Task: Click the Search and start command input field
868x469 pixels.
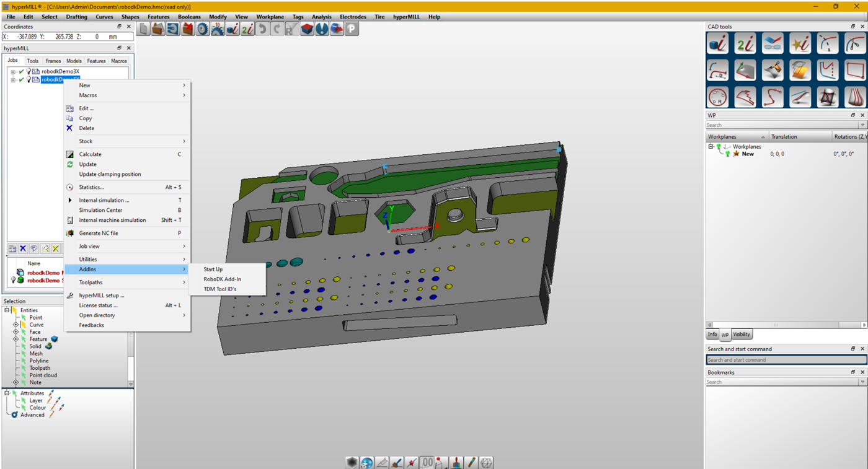Action: click(784, 359)
